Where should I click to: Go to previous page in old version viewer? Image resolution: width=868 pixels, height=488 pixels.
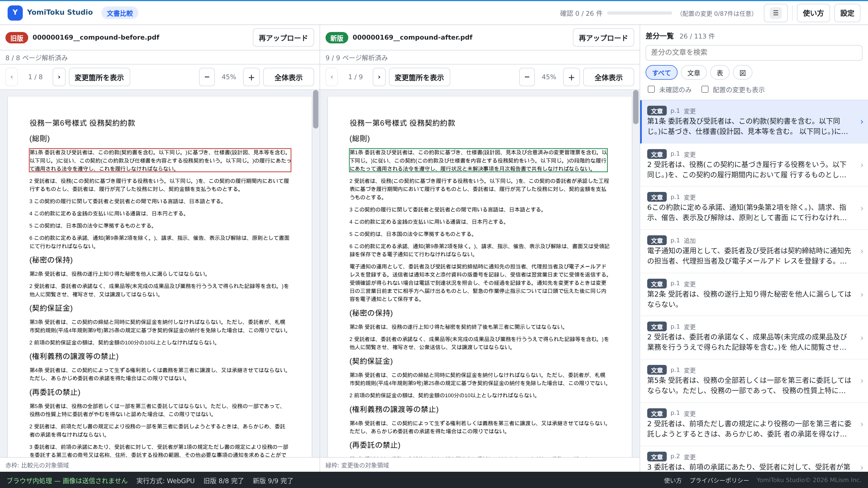12,77
